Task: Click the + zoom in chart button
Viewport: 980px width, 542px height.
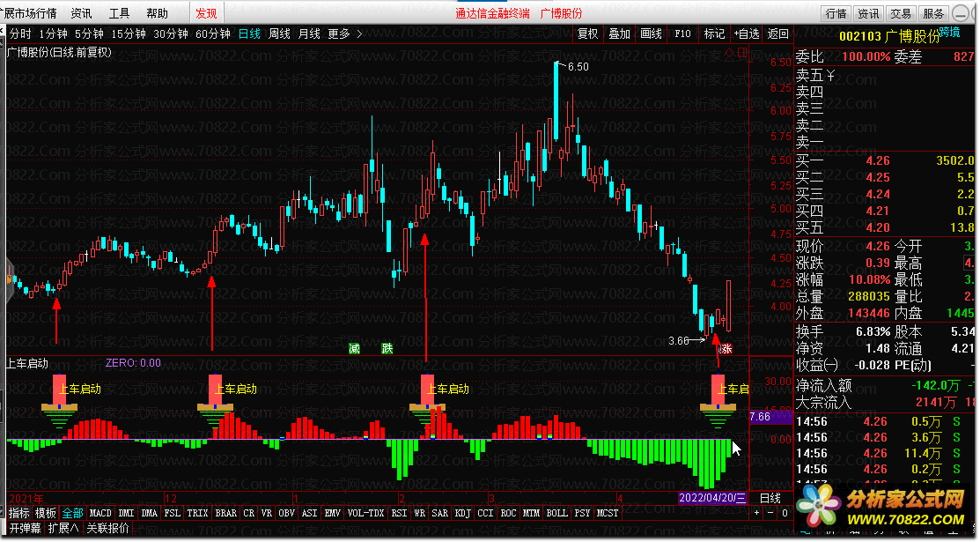Action: tap(757, 513)
